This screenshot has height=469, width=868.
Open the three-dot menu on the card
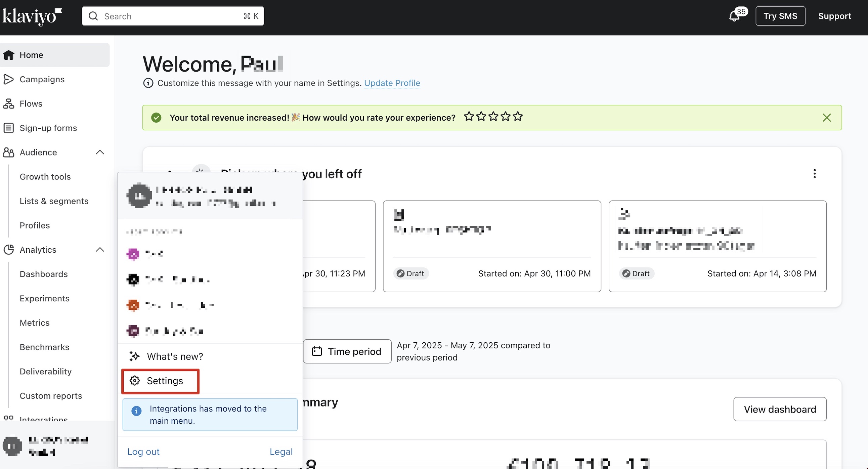(x=815, y=174)
